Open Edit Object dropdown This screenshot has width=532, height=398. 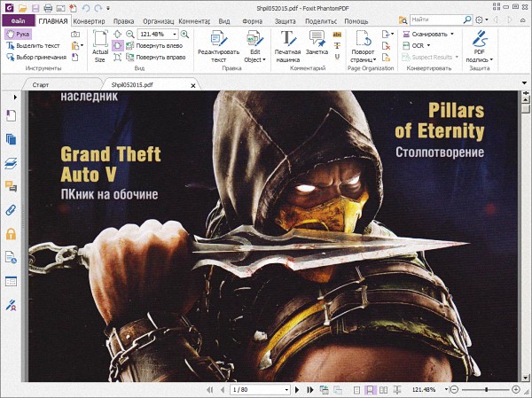[254, 46]
